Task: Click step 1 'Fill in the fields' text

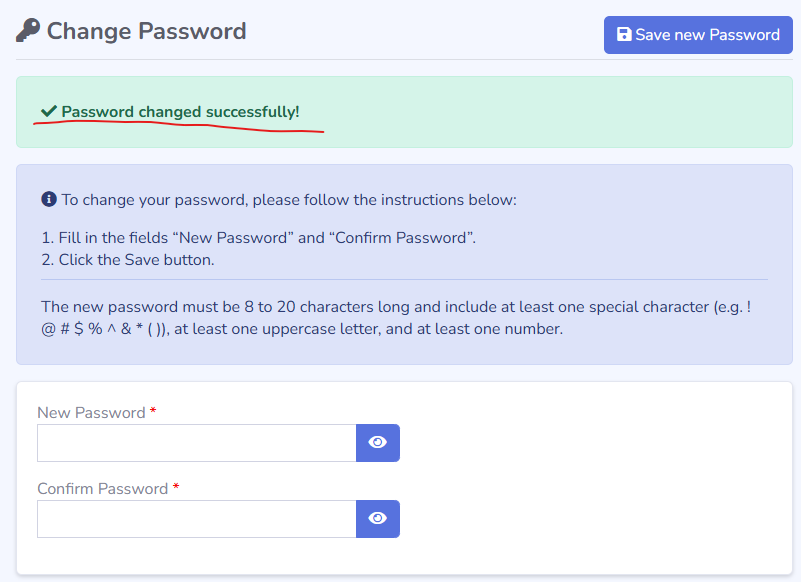Action: (259, 238)
